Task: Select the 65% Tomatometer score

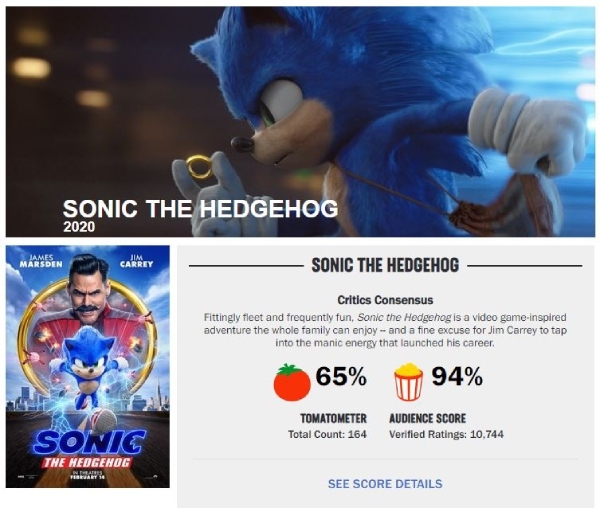Action: coord(341,378)
